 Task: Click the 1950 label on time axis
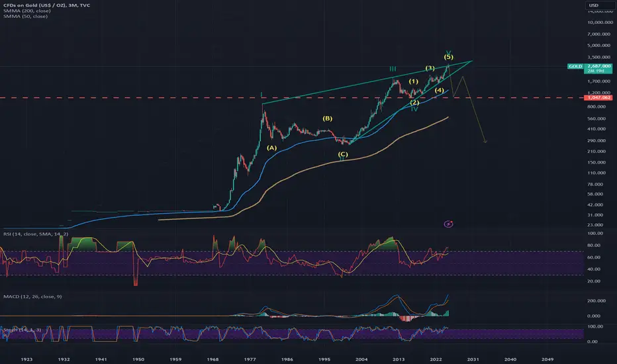pos(138,359)
